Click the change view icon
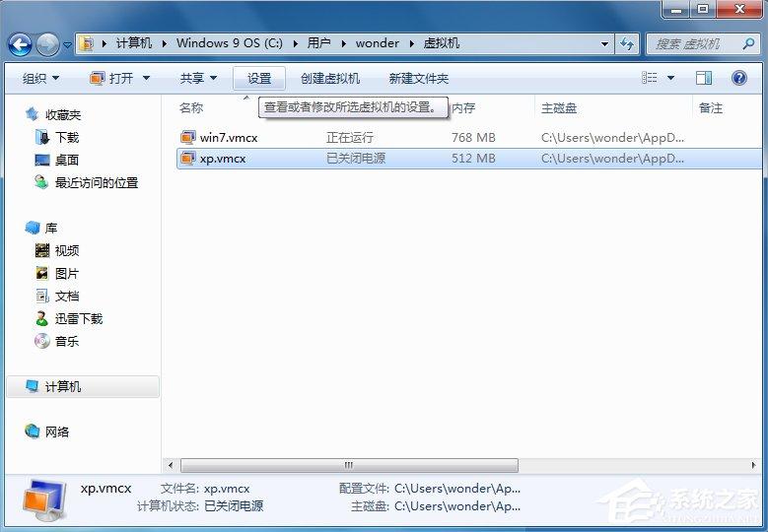The height and width of the screenshot is (532, 768). (x=650, y=78)
